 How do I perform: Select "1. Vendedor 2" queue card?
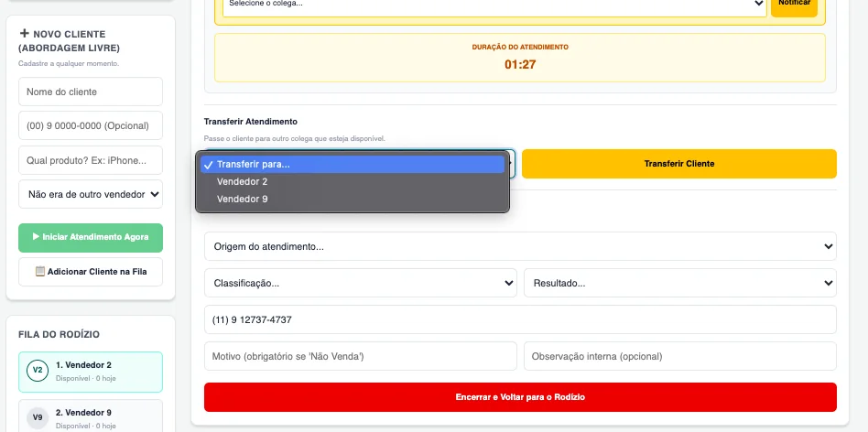coord(91,373)
